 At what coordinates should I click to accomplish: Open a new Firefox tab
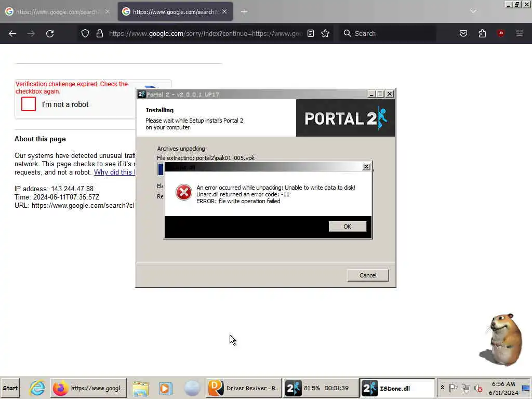tap(244, 12)
